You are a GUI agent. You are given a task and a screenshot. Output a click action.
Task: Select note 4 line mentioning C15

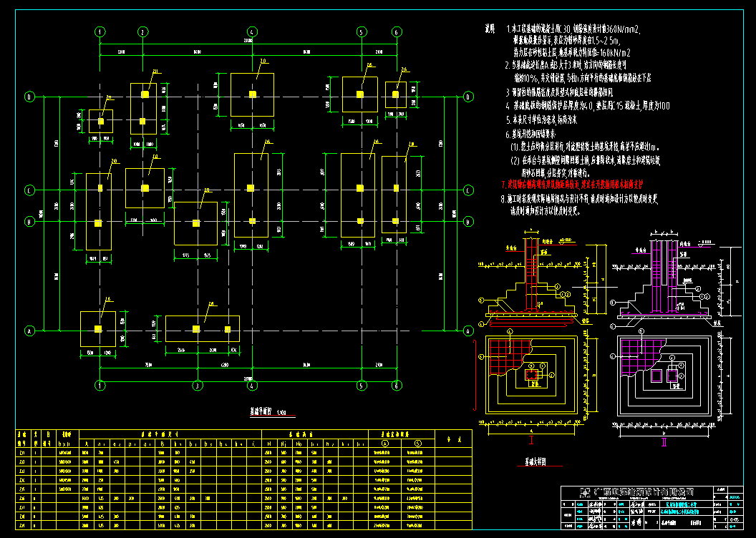(x=588, y=106)
